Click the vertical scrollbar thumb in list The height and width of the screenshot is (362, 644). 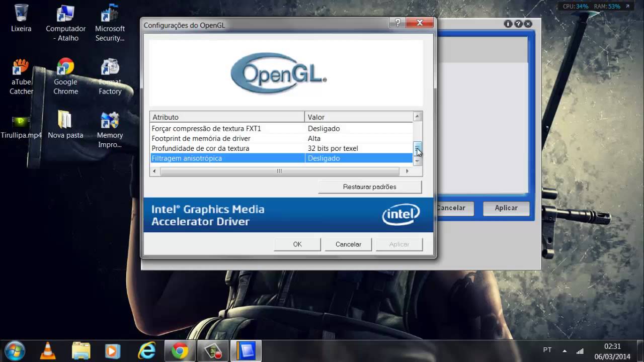417,149
